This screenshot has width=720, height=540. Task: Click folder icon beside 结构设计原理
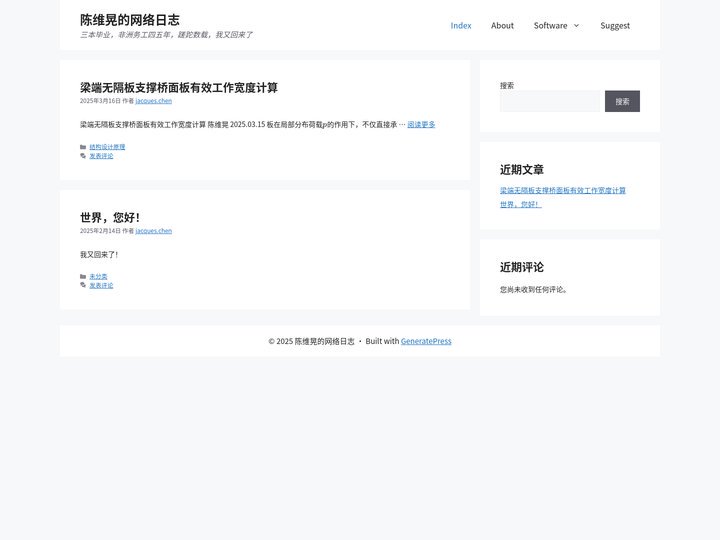coord(83,147)
